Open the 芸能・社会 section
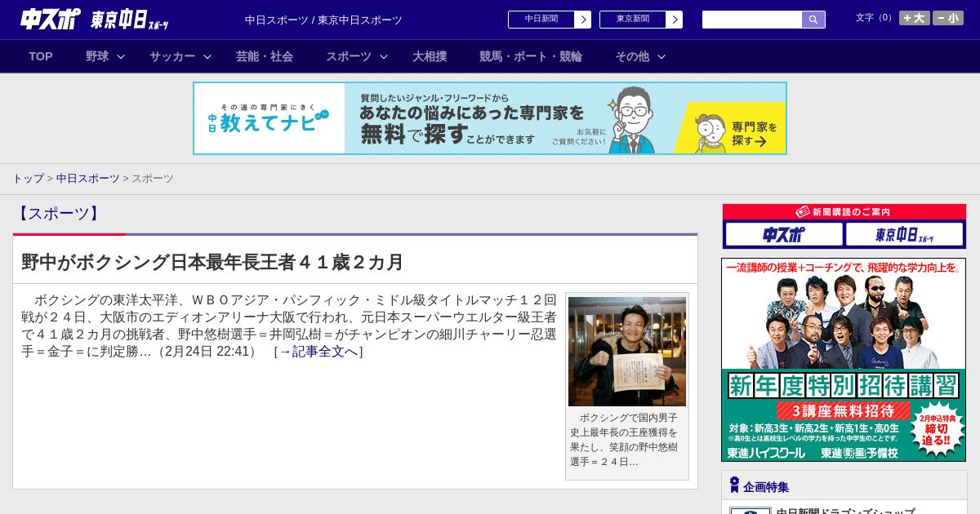Viewport: 980px width, 514px height. 265,56
